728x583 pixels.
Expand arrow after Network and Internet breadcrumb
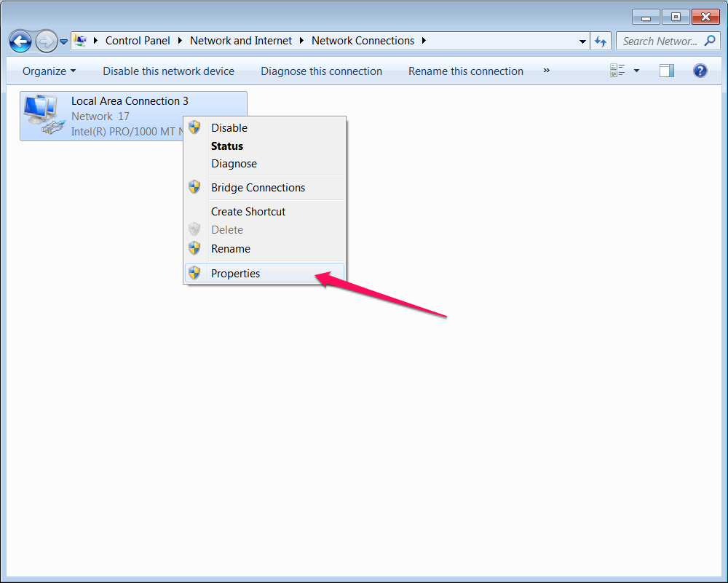pos(302,41)
